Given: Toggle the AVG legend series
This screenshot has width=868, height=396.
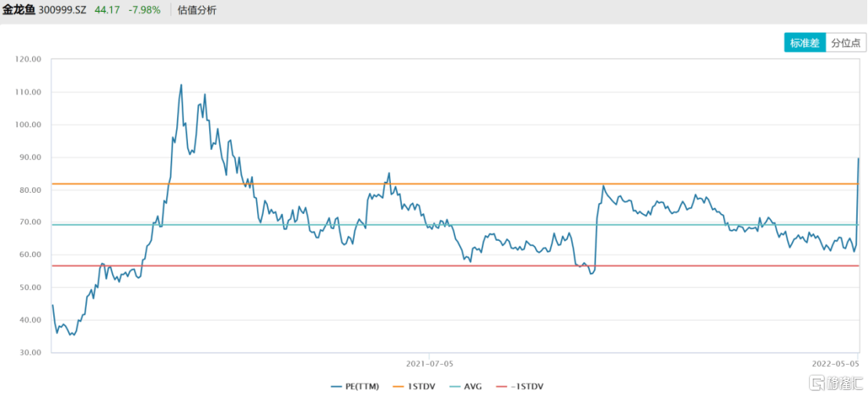Looking at the screenshot, I should [463, 387].
